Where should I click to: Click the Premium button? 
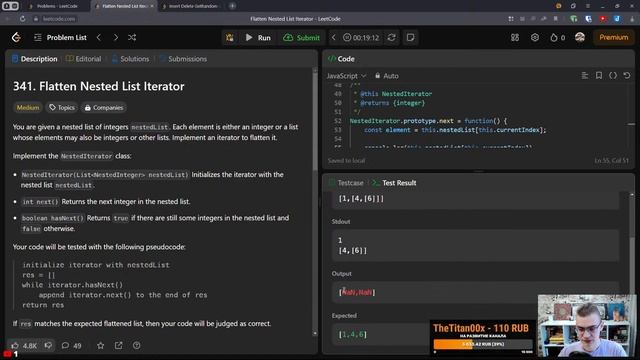coord(613,37)
